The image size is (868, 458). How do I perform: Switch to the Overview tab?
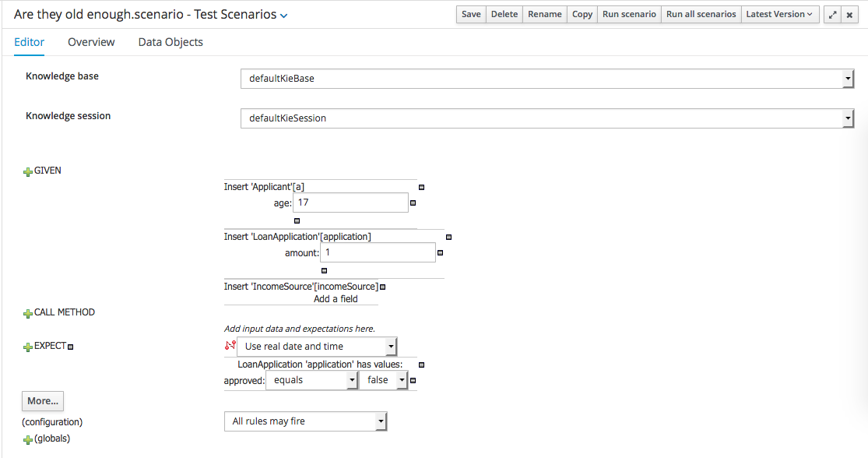91,42
